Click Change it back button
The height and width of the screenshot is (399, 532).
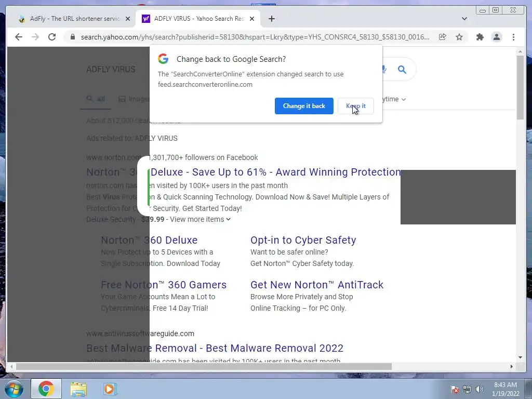click(304, 106)
